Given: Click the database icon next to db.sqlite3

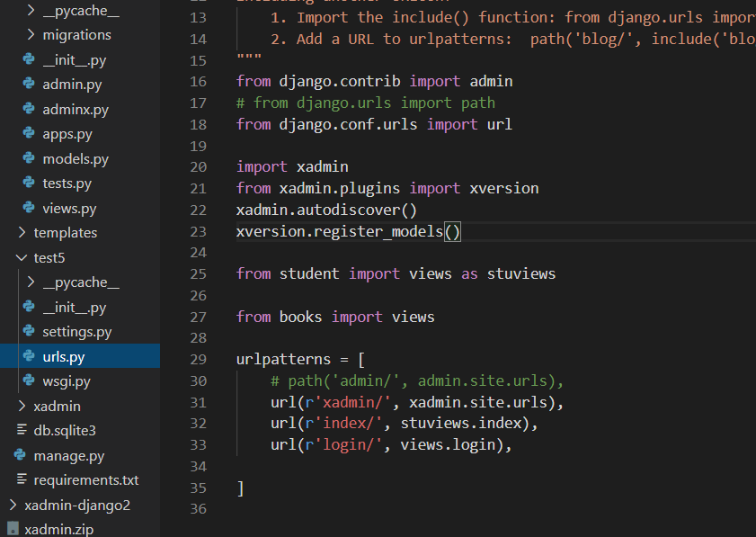Looking at the screenshot, I should click(x=20, y=431).
